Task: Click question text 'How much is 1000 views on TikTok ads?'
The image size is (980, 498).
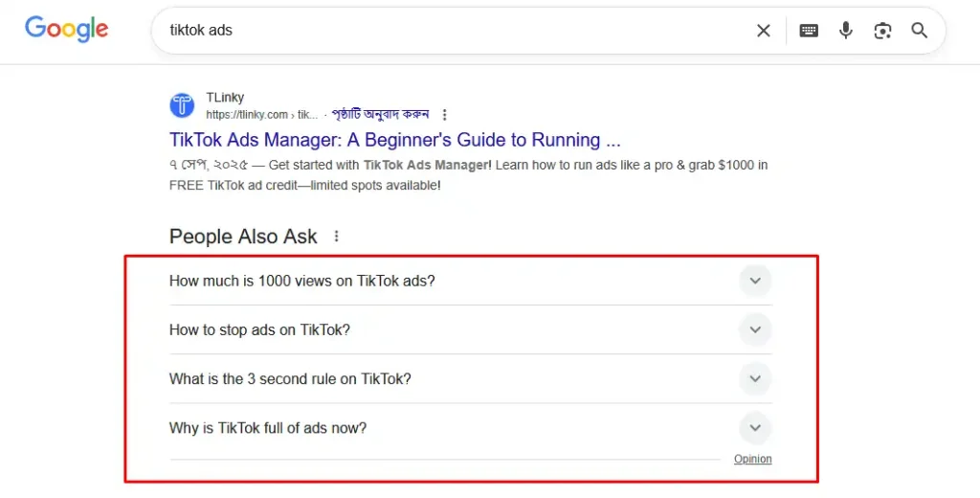Action: pyautogui.click(x=301, y=281)
